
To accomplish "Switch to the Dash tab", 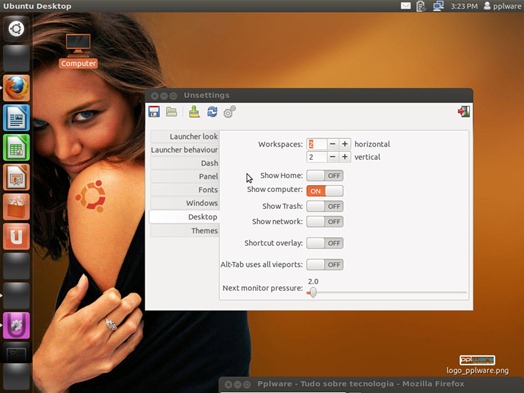I will click(x=185, y=163).
